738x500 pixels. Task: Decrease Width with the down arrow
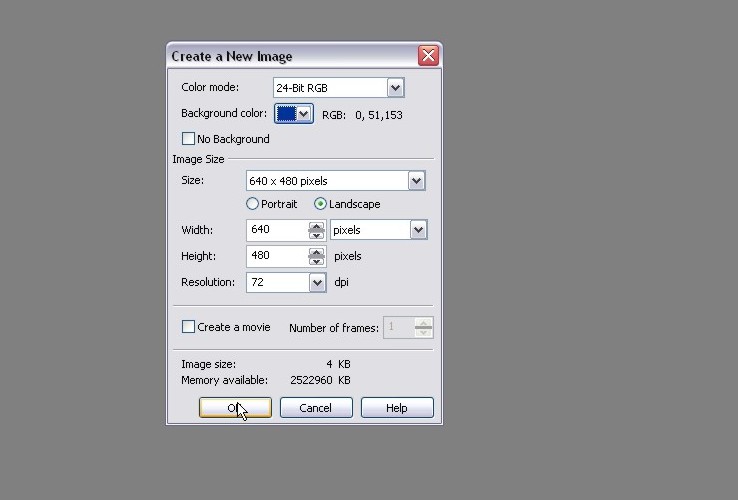[316, 234]
